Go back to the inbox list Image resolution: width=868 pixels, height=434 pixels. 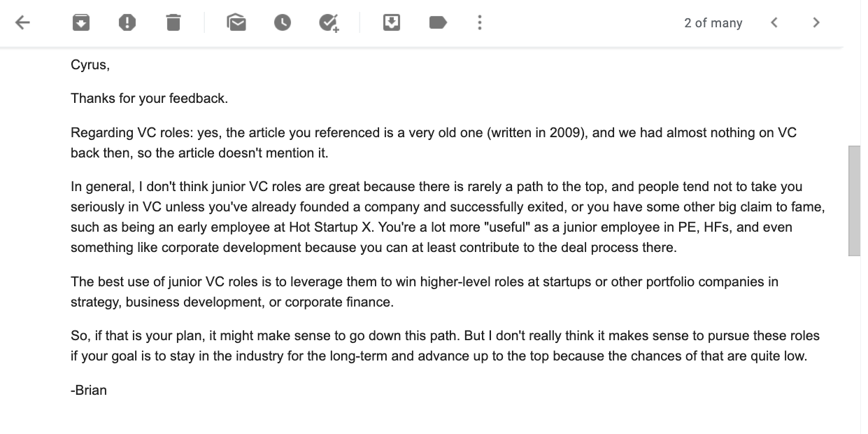(x=22, y=22)
